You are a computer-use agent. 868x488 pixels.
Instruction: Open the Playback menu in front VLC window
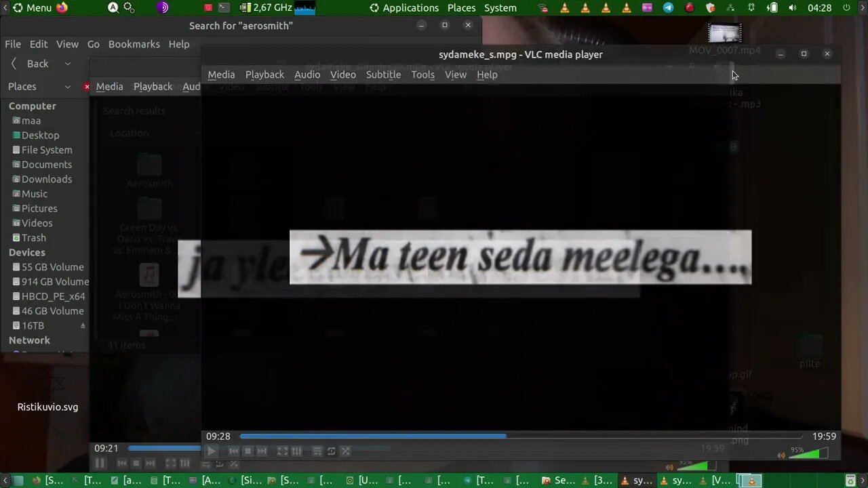pyautogui.click(x=264, y=75)
